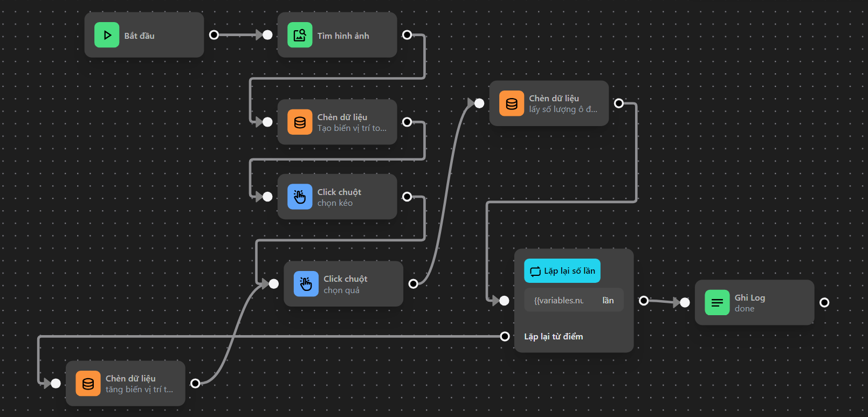Image resolution: width=868 pixels, height=417 pixels.
Task: Click the green log icon on Ghi Log node
Action: point(717,303)
